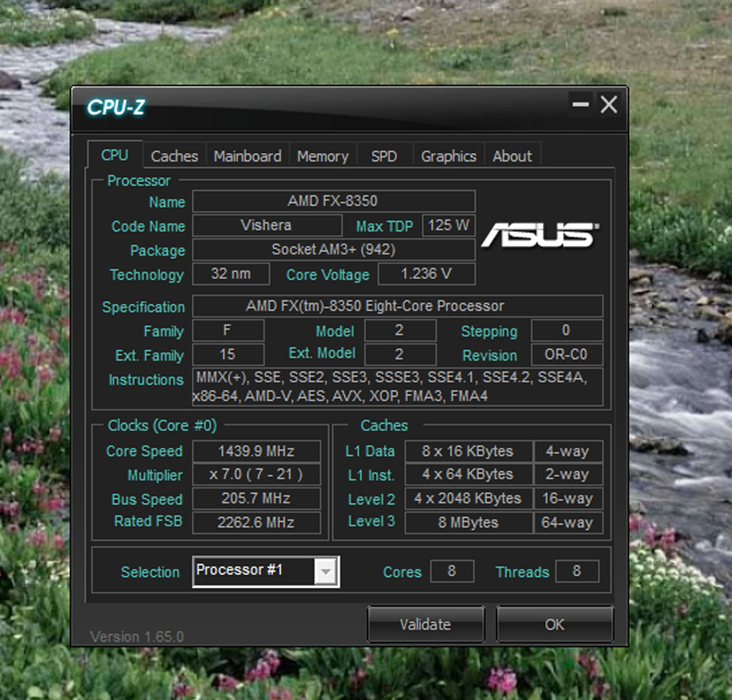Open the Mainboard tab
Image resolution: width=732 pixels, height=700 pixels.
point(247,156)
